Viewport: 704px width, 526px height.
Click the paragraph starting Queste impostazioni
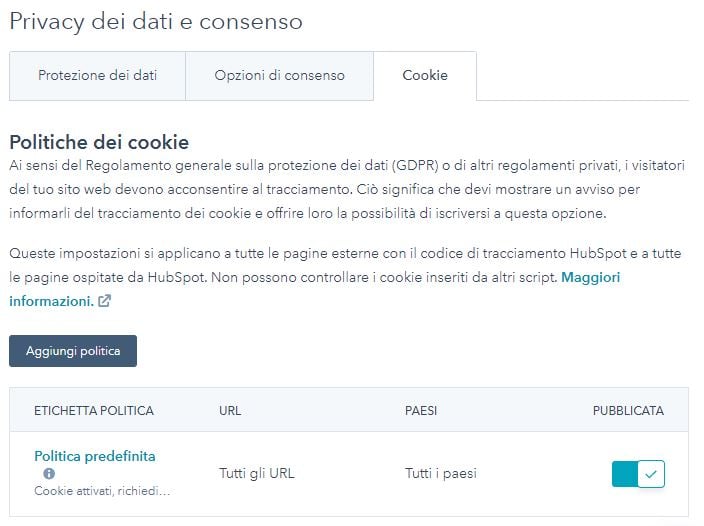click(345, 277)
